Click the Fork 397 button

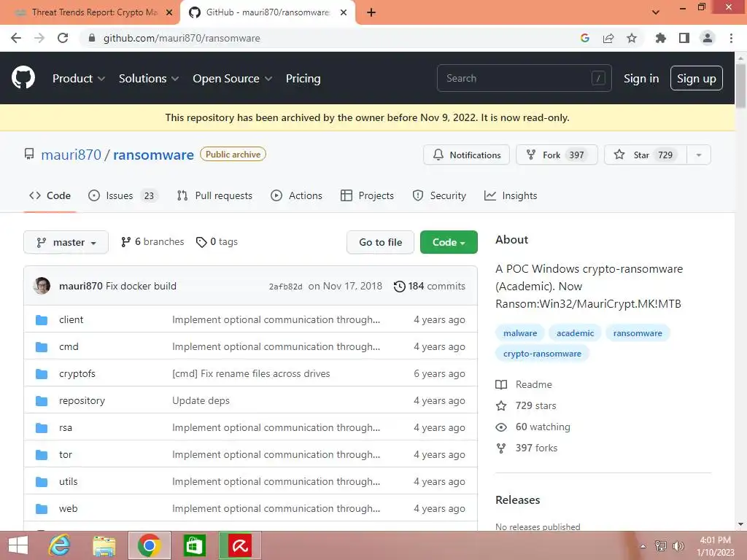[557, 155]
